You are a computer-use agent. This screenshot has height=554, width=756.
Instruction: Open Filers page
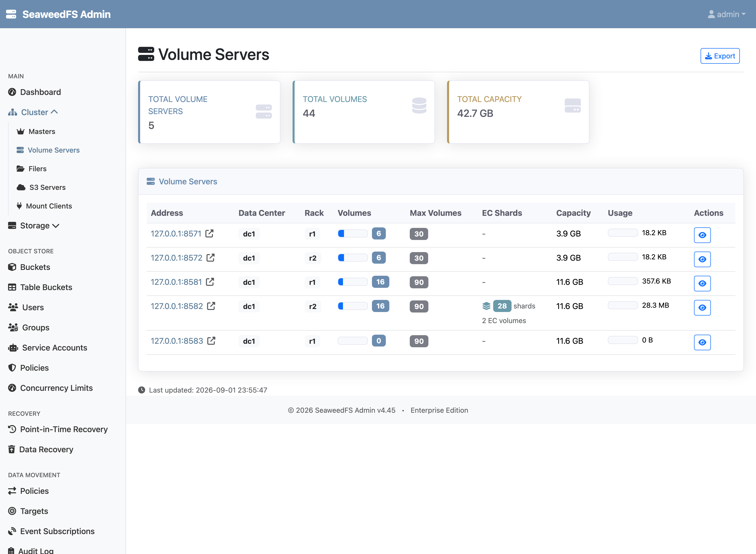pos(31,169)
